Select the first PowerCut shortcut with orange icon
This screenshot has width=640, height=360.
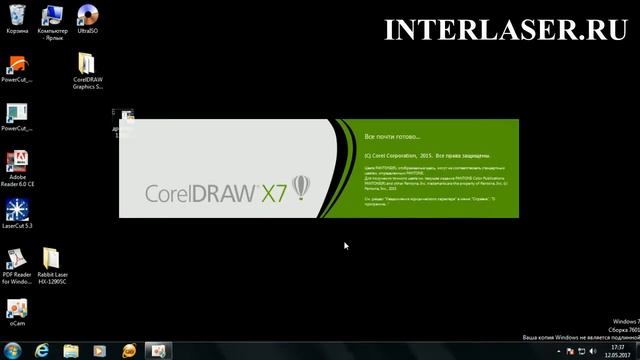(17, 69)
